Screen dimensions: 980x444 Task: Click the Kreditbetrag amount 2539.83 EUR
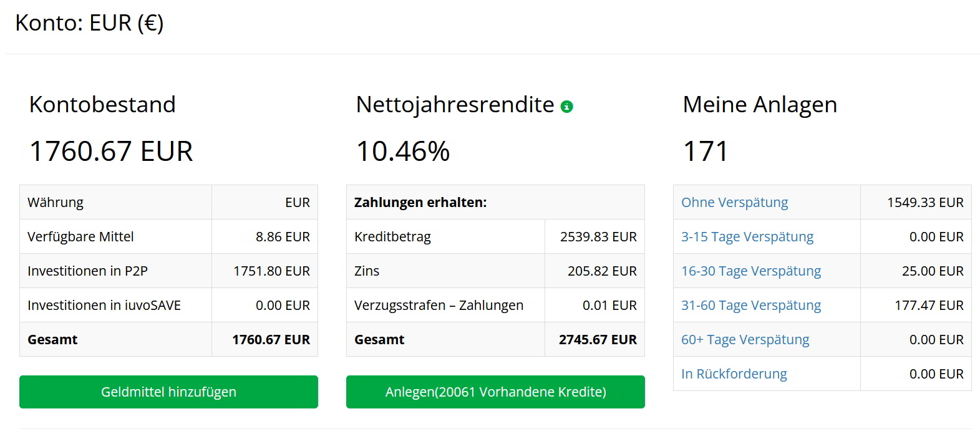click(x=598, y=236)
